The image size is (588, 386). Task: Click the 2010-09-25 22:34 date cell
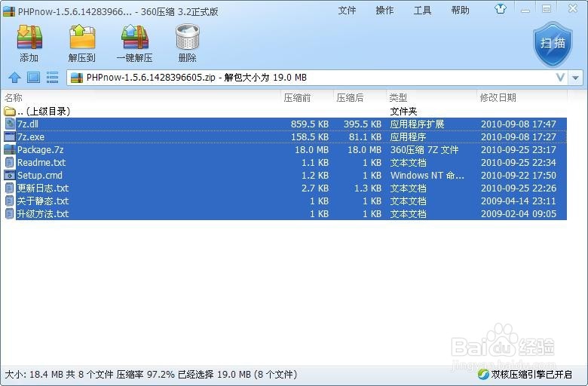coord(519,162)
